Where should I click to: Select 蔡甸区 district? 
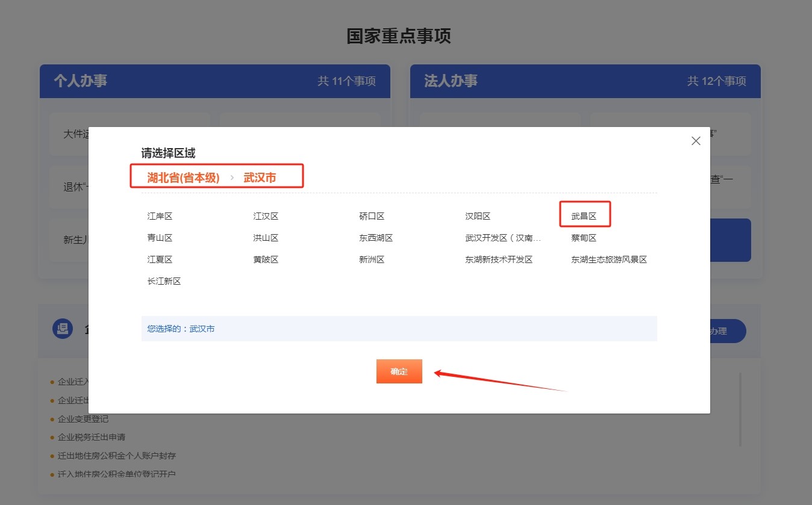point(584,238)
